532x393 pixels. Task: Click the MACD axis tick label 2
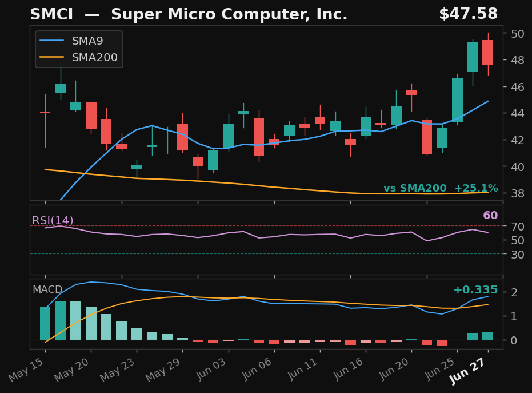tap(514, 292)
